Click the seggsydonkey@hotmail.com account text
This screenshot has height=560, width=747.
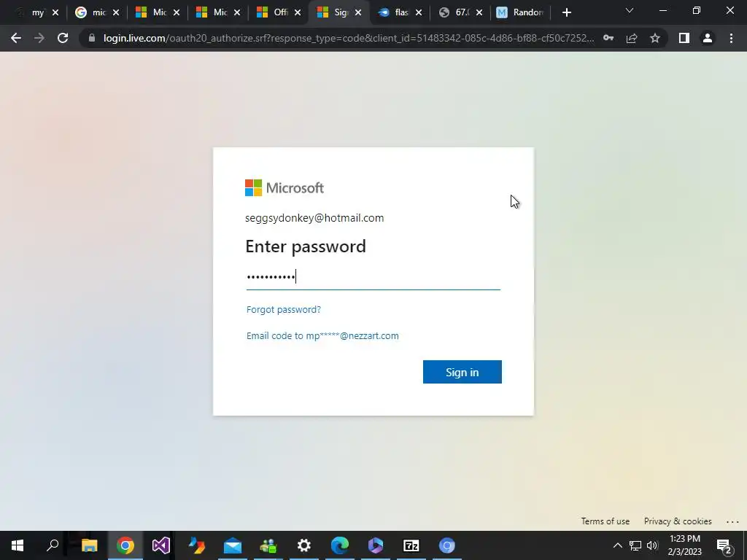(314, 218)
